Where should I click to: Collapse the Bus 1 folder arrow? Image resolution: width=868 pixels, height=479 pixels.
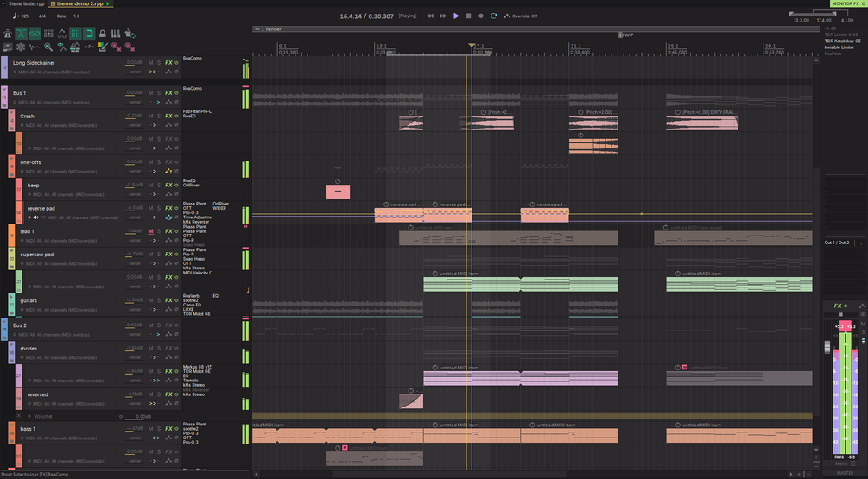click(3, 89)
